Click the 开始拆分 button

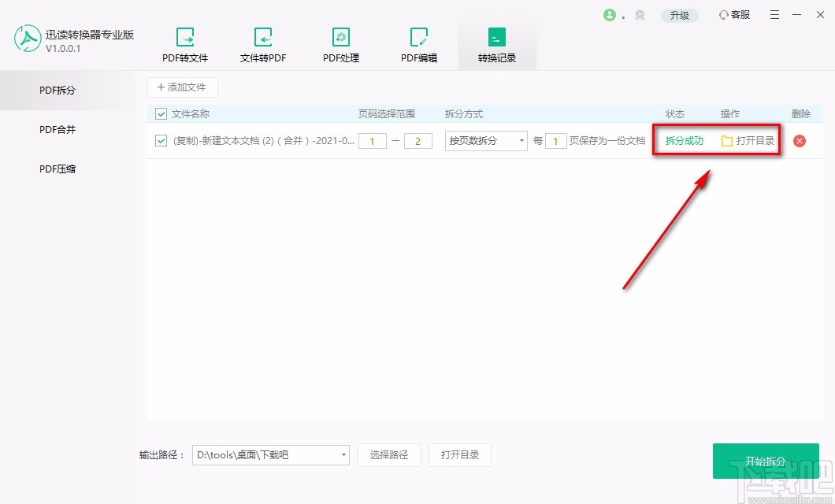(765, 461)
